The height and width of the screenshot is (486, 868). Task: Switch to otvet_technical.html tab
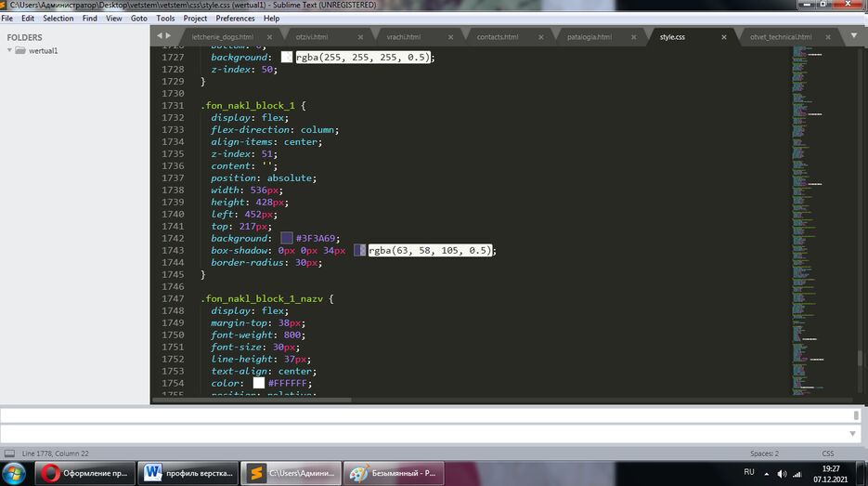click(x=781, y=37)
